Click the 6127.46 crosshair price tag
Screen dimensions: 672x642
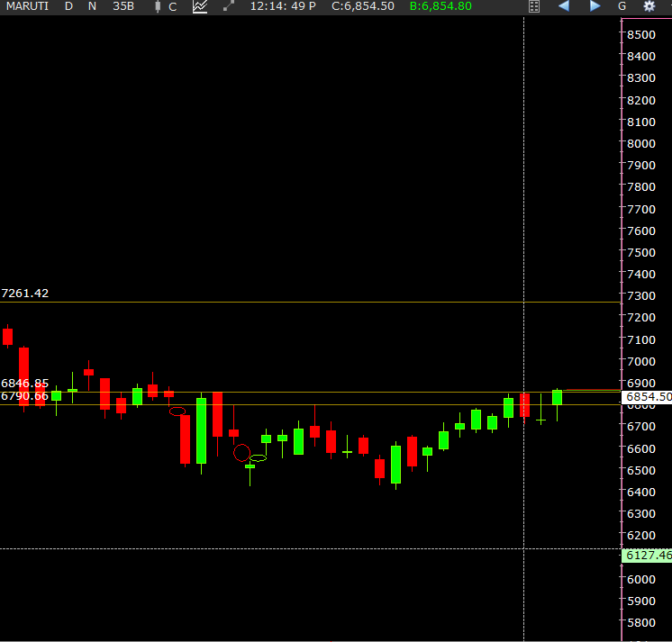pyautogui.click(x=647, y=556)
